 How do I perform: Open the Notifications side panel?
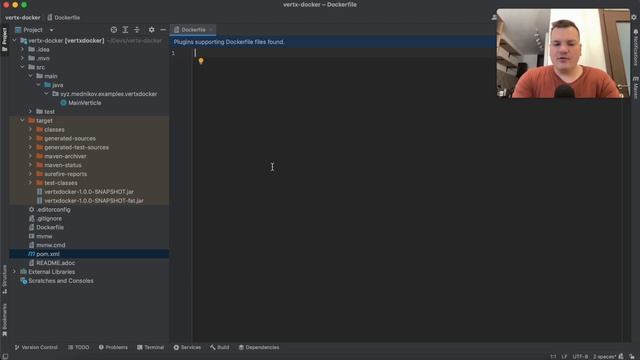point(636,48)
